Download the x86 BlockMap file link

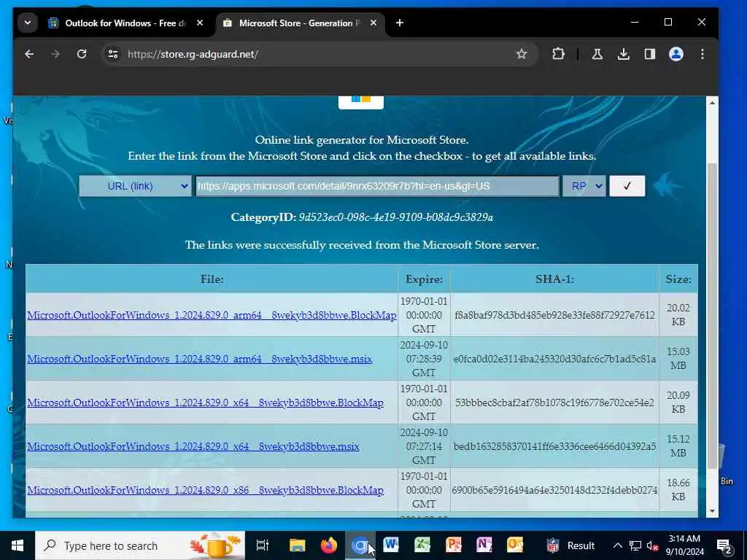click(205, 491)
